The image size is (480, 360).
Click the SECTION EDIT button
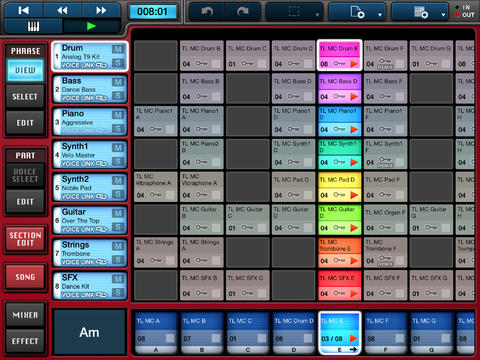(25, 239)
